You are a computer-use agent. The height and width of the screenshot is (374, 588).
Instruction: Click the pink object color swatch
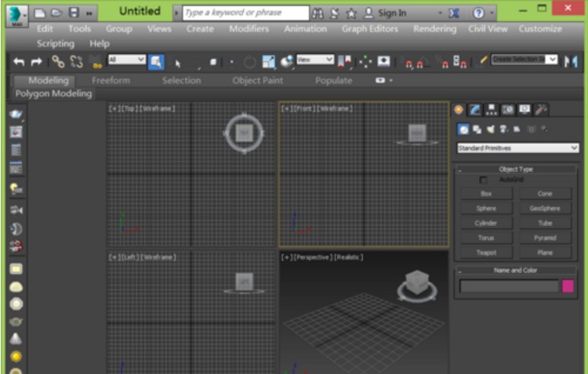[568, 286]
